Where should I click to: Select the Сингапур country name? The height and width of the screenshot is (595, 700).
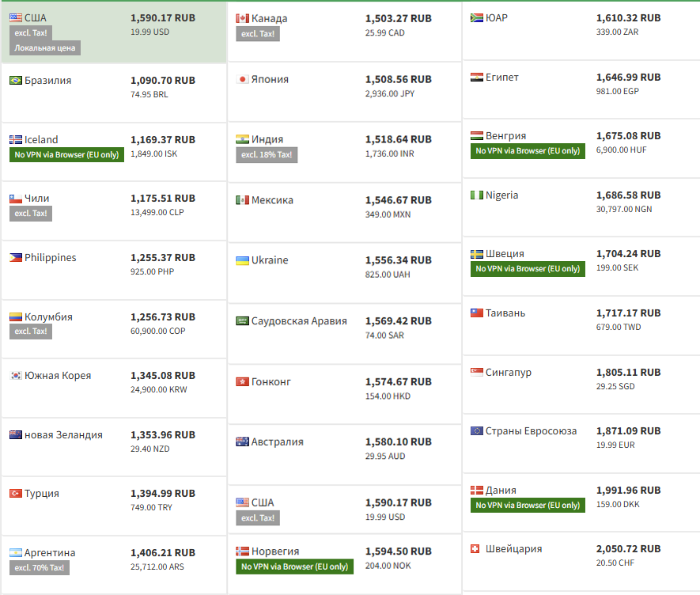point(509,372)
